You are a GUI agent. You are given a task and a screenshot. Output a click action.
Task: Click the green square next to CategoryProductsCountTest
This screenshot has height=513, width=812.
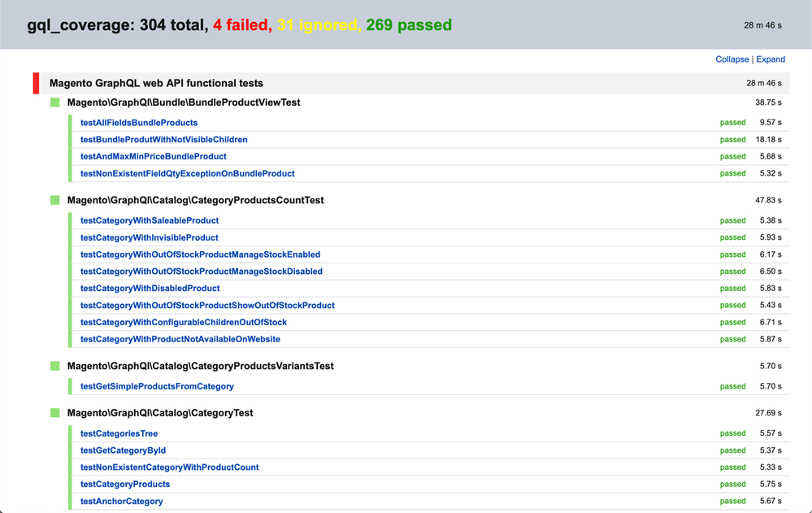pyautogui.click(x=54, y=200)
